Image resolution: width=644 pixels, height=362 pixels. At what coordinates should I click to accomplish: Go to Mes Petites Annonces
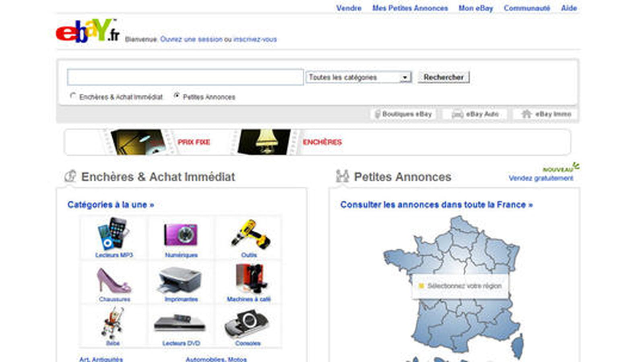point(410,8)
